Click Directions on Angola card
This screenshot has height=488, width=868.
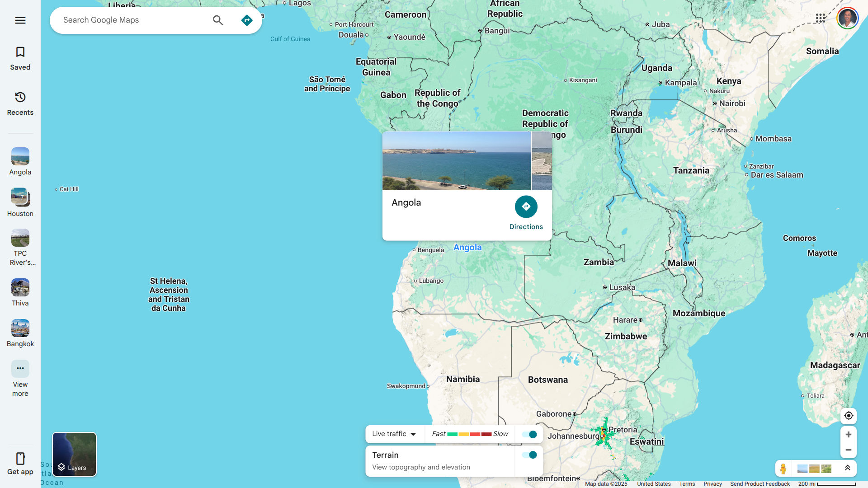point(526,207)
